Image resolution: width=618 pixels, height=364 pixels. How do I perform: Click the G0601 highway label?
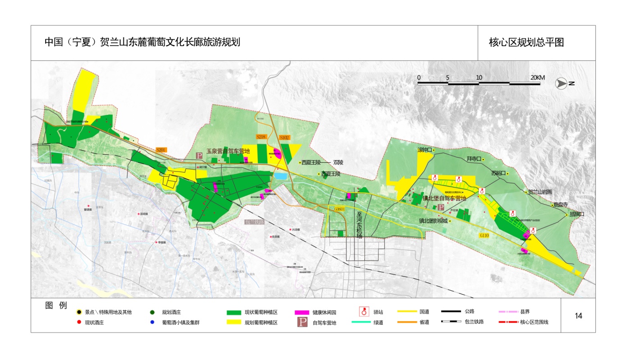339,209
